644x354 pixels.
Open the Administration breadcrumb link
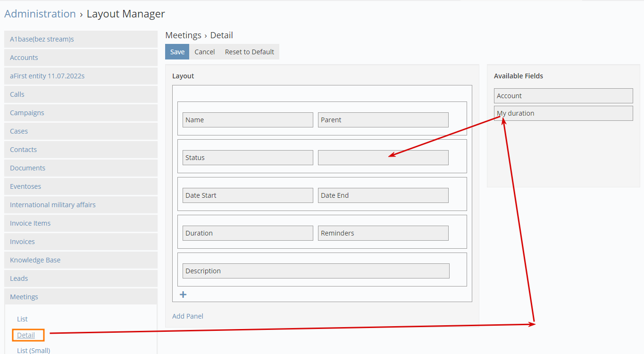click(x=40, y=14)
